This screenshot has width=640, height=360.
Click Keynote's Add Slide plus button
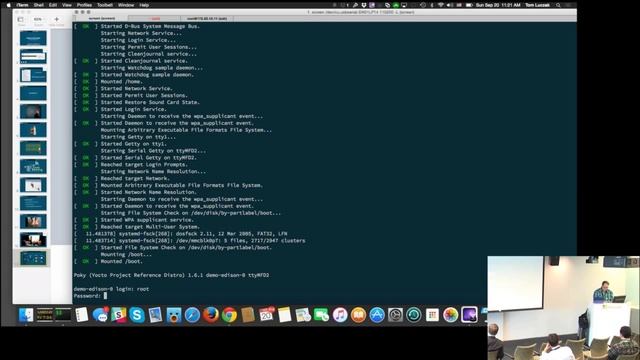point(57,19)
